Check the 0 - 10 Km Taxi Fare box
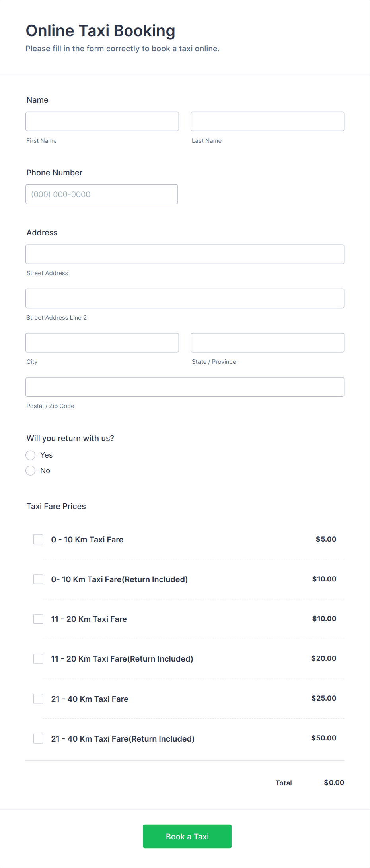Image resolution: width=370 pixels, height=868 pixels. click(38, 540)
